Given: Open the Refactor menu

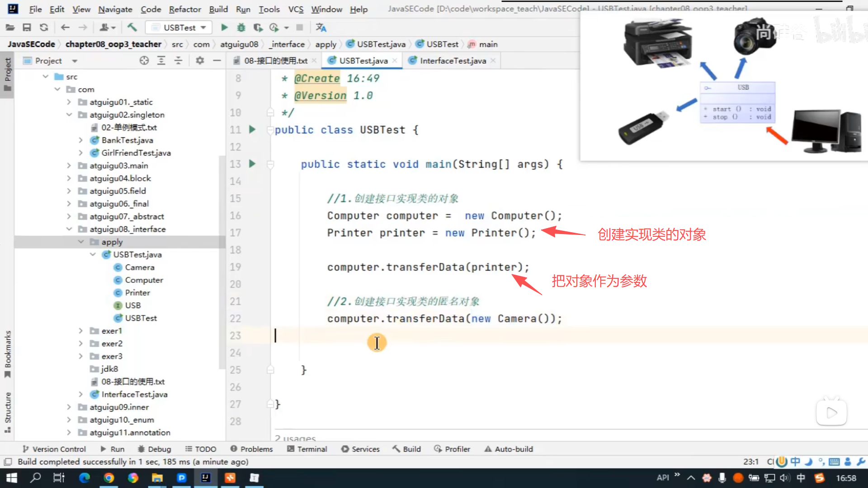Looking at the screenshot, I should click(184, 9).
